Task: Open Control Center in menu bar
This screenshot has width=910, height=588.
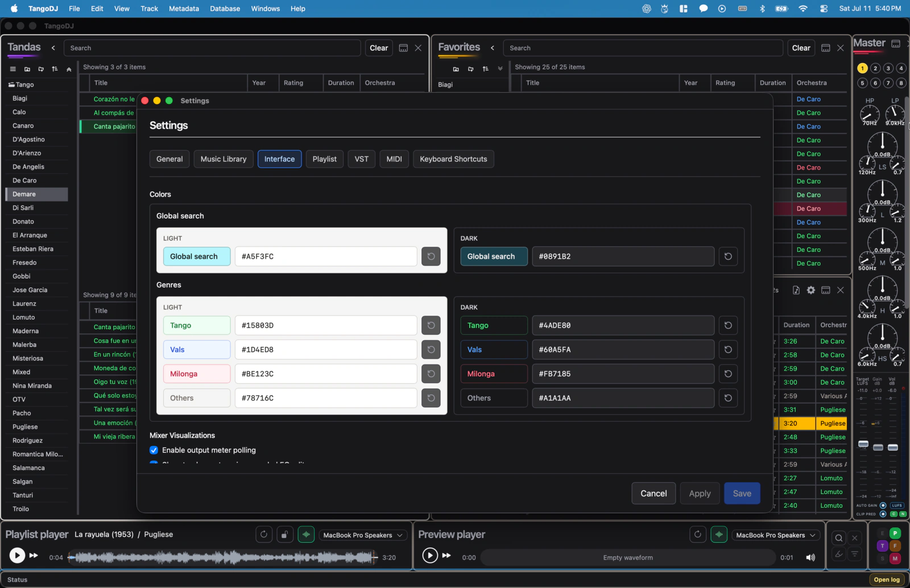Action: pos(824,9)
